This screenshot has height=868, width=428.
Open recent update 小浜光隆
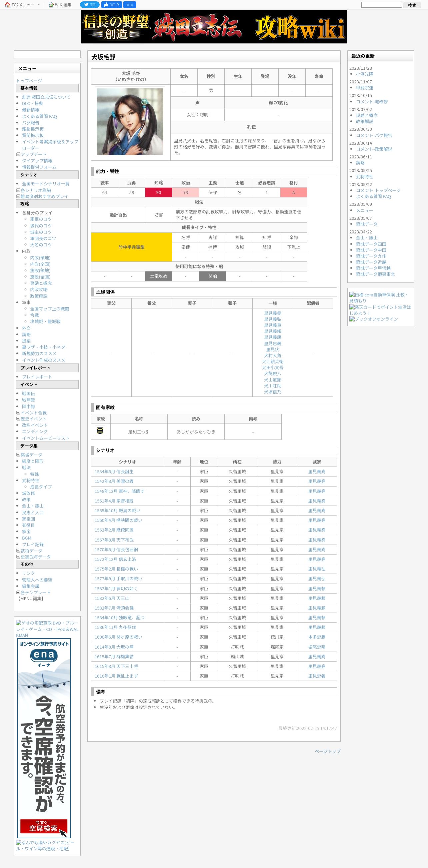coord(365,74)
